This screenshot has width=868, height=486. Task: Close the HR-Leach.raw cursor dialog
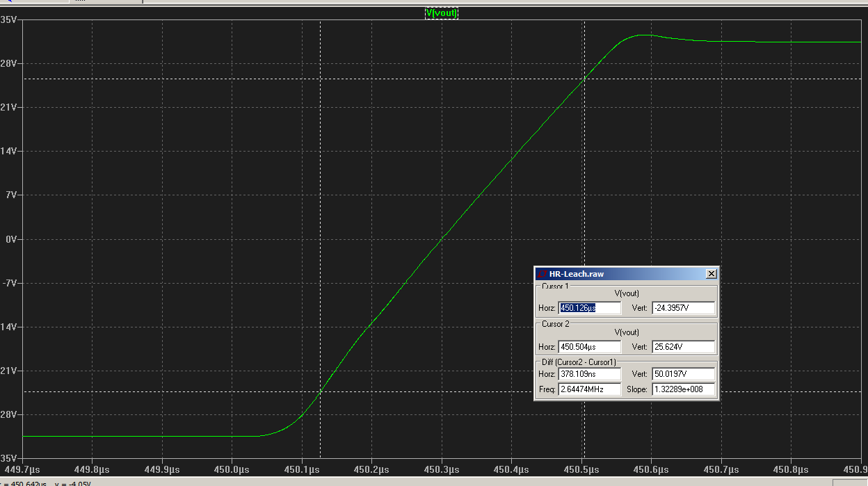[711, 274]
